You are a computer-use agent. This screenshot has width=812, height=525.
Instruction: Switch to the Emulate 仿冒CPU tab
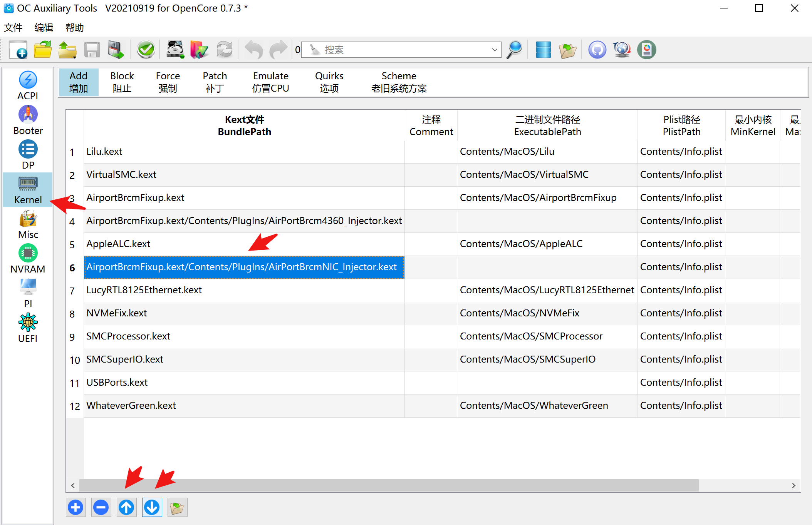tap(271, 82)
